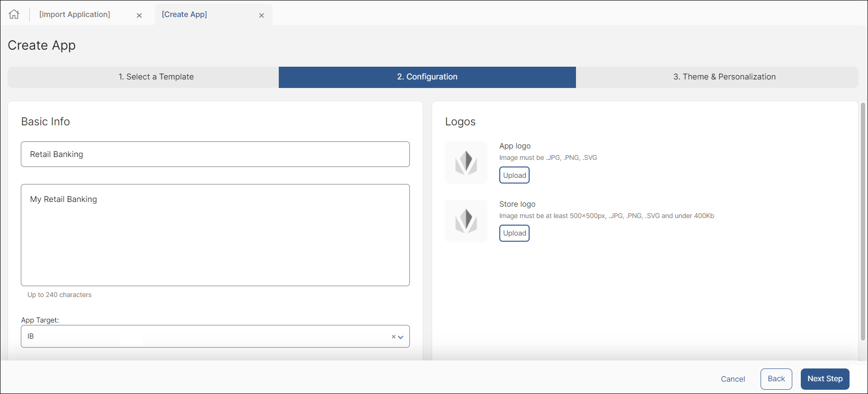Upload a Store logo image
Viewport: 868px width, 394px height.
(514, 233)
